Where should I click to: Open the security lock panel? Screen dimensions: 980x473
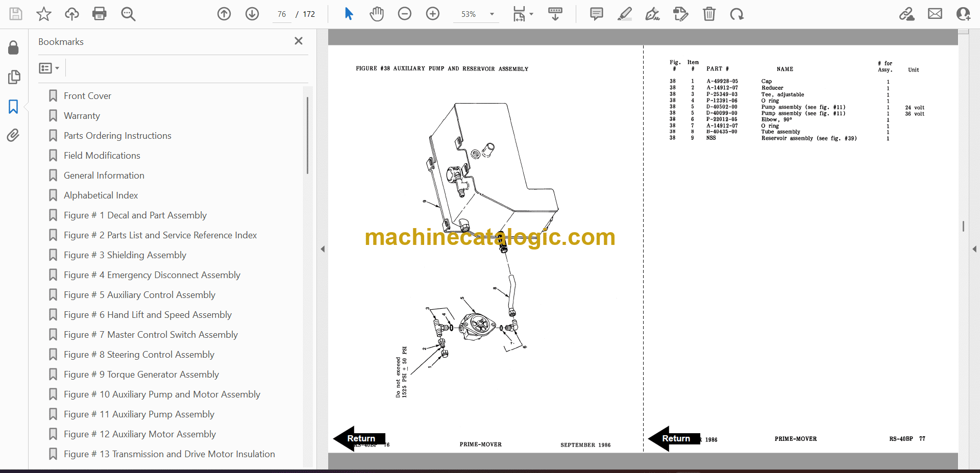[14, 47]
